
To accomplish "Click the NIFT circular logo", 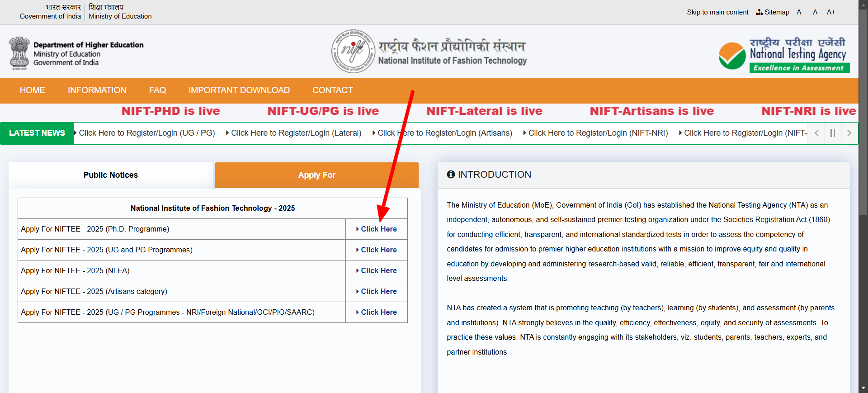I will click(354, 52).
